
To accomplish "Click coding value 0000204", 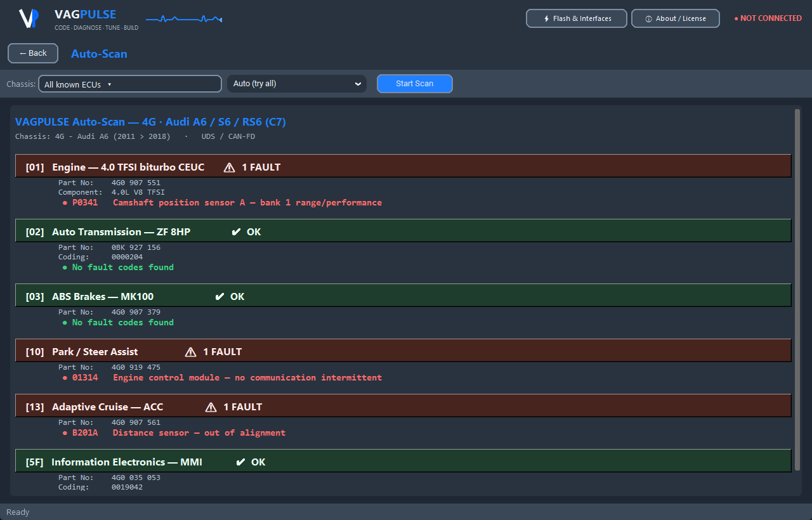I will pyautogui.click(x=128, y=257).
